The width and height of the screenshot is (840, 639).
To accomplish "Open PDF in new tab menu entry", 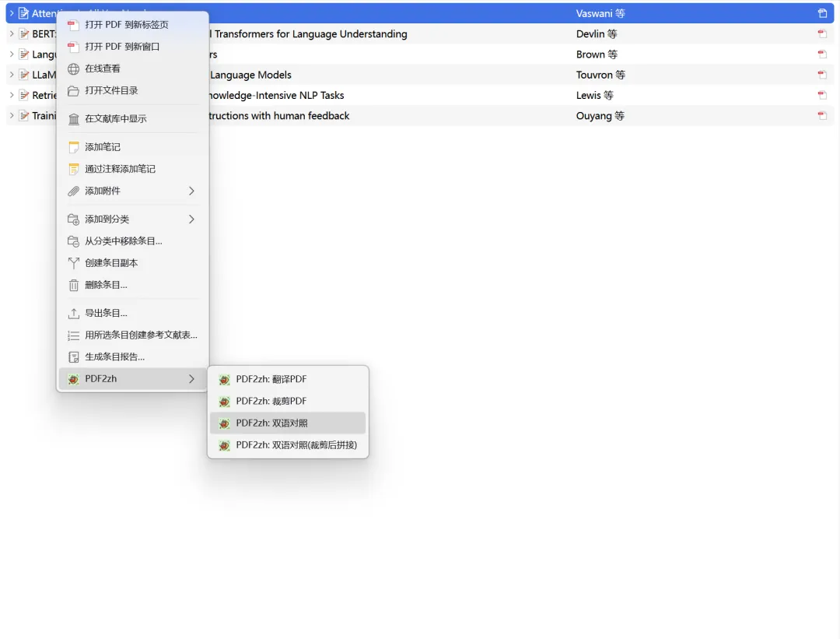I will coord(132,25).
